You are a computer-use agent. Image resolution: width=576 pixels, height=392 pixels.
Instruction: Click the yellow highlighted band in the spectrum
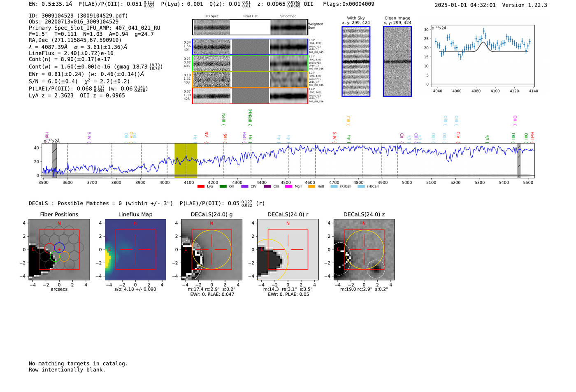point(186,160)
